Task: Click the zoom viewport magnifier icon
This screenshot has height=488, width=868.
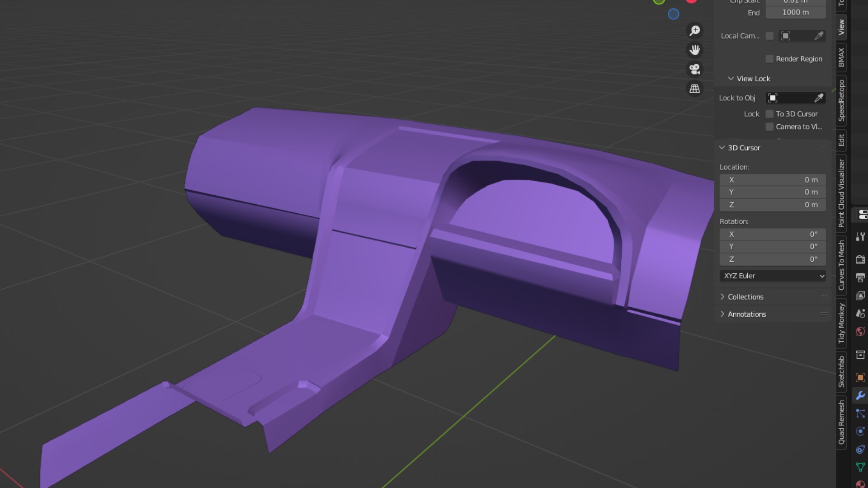Action: point(694,31)
